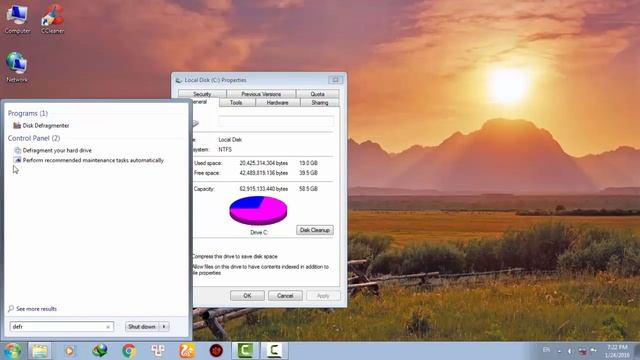Switch to the Quota tab
The image size is (640, 360).
317,94
